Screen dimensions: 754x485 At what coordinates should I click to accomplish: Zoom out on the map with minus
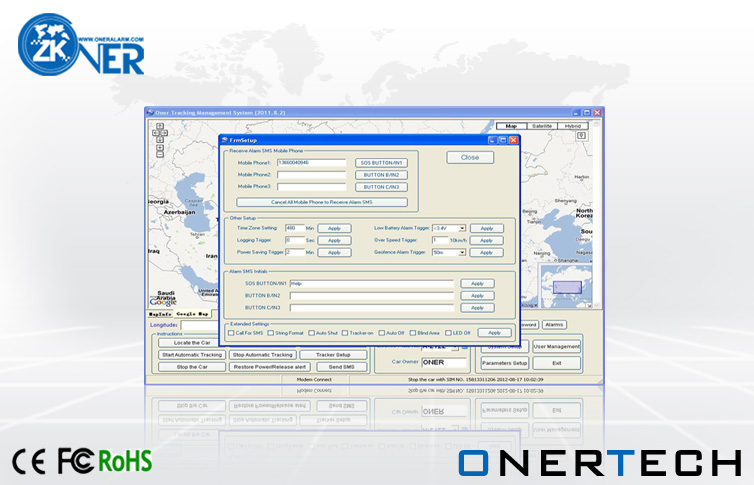[x=160, y=154]
